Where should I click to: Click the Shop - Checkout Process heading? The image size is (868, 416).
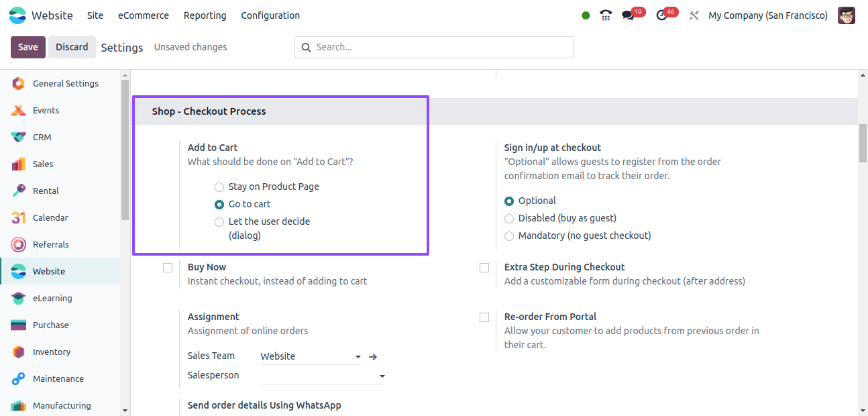(x=209, y=111)
